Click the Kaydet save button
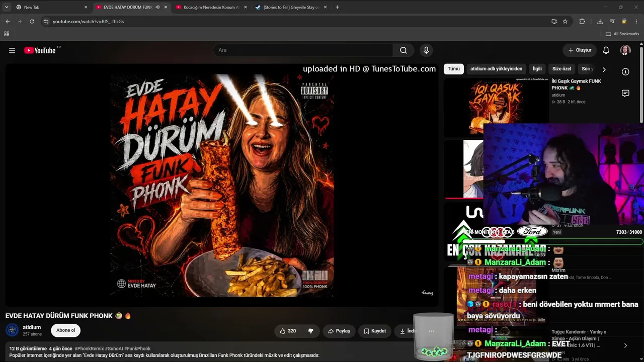 point(375,331)
